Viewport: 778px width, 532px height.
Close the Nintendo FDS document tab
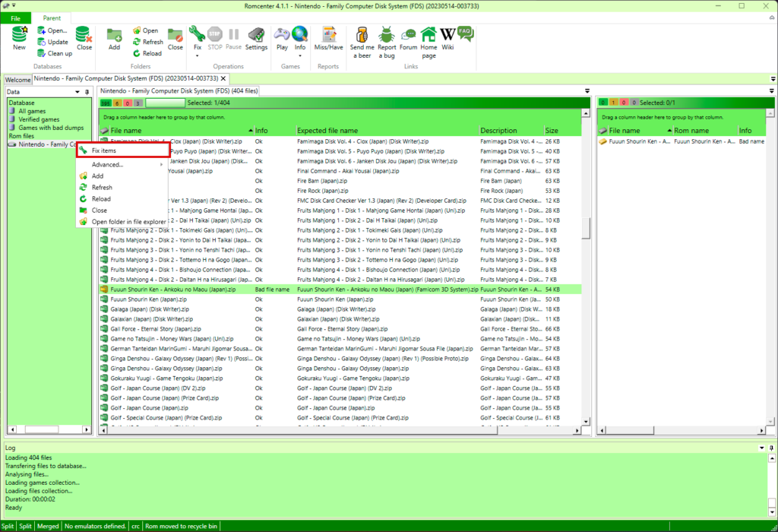(223, 78)
